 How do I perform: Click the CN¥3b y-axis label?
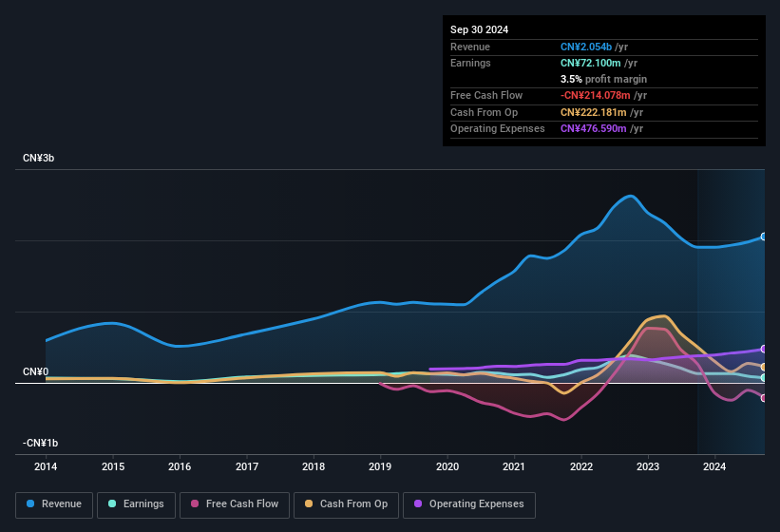[38, 158]
